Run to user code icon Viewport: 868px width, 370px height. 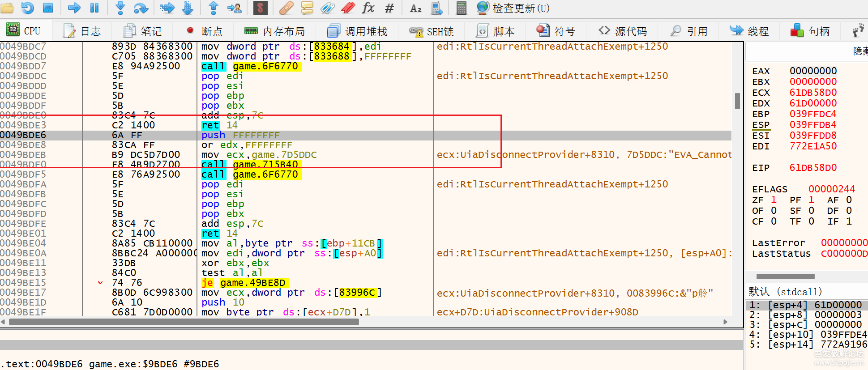(234, 8)
